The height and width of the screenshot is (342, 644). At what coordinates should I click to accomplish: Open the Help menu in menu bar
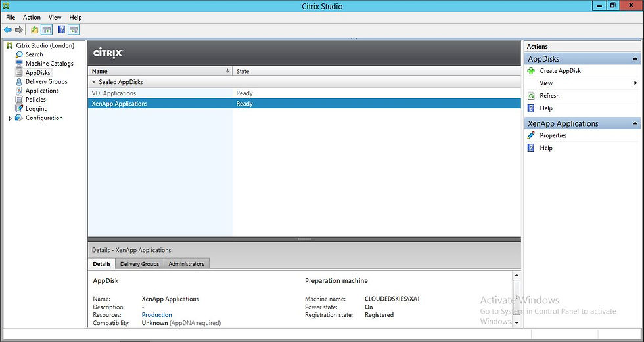(76, 17)
